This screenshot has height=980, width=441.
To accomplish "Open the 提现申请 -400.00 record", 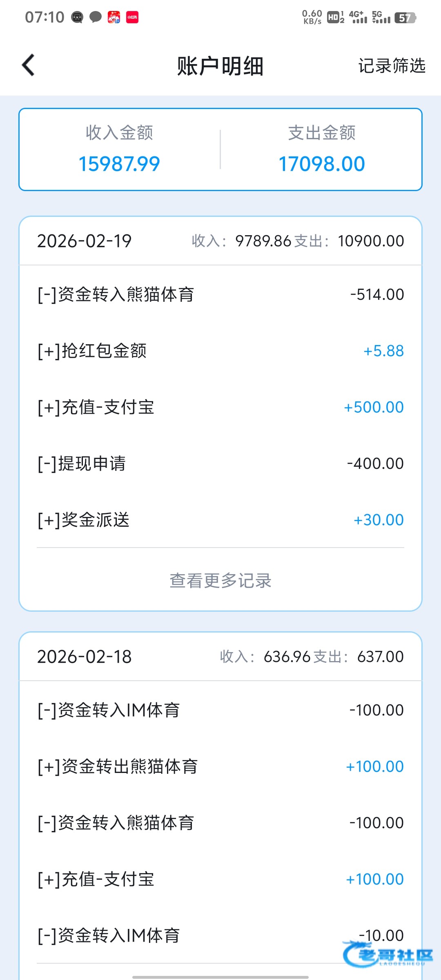I will (x=220, y=463).
